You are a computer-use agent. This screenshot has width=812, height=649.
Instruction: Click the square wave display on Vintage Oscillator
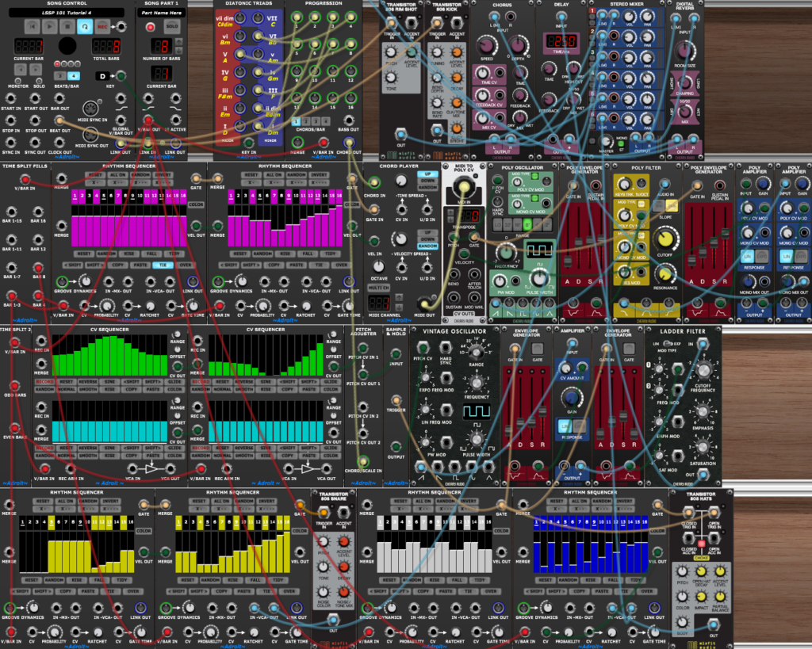[x=476, y=411]
